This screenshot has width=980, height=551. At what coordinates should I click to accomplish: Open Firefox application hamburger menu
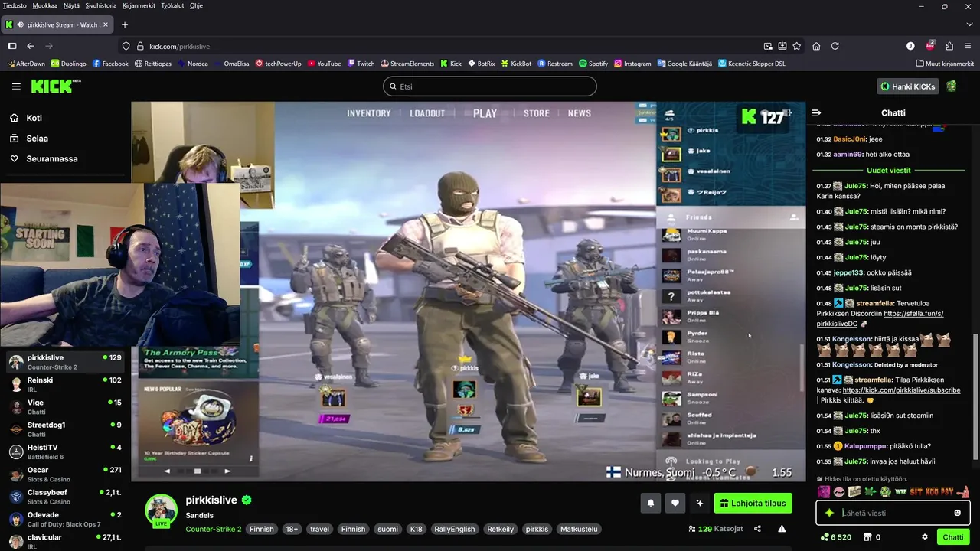tap(968, 46)
